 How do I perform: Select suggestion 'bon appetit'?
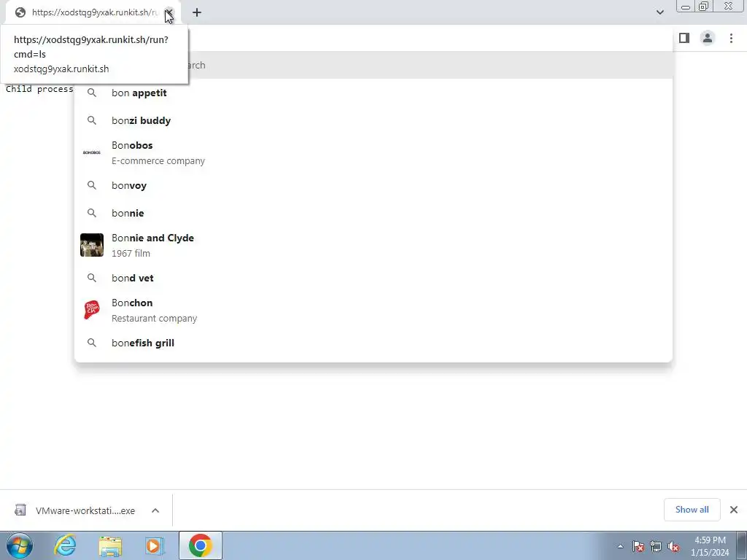[x=373, y=93]
